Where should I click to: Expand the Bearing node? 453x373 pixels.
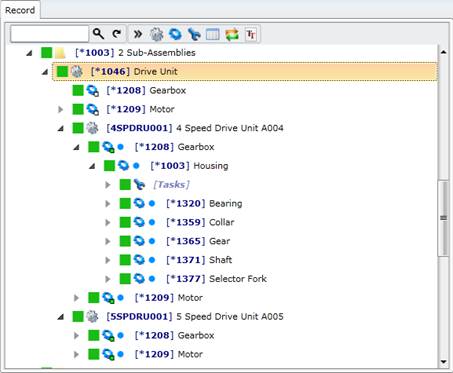107,204
